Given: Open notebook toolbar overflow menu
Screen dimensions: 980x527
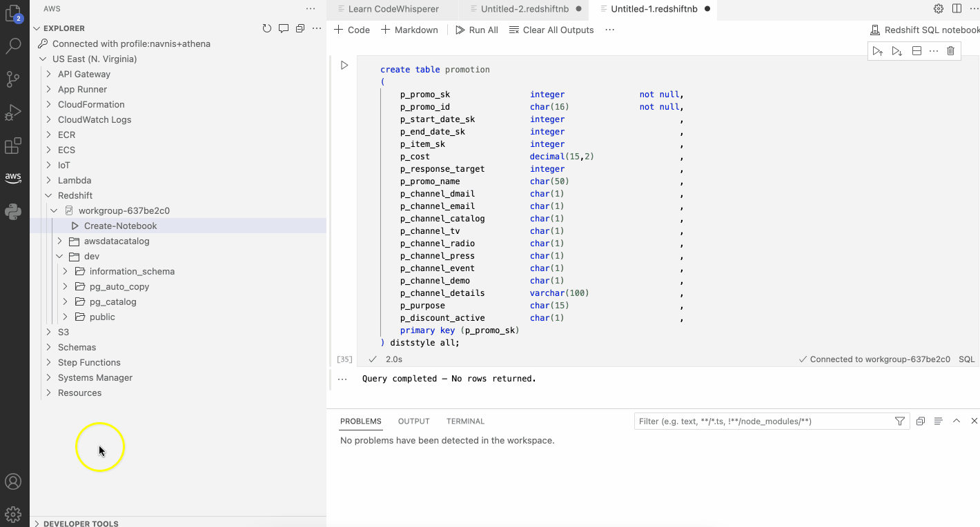Looking at the screenshot, I should point(609,30).
